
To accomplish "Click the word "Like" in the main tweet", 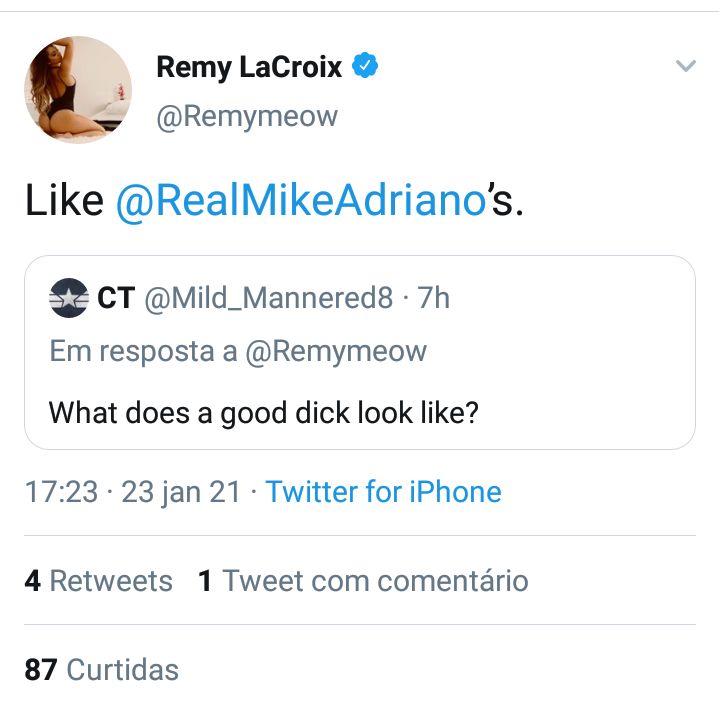I will click(x=64, y=201).
